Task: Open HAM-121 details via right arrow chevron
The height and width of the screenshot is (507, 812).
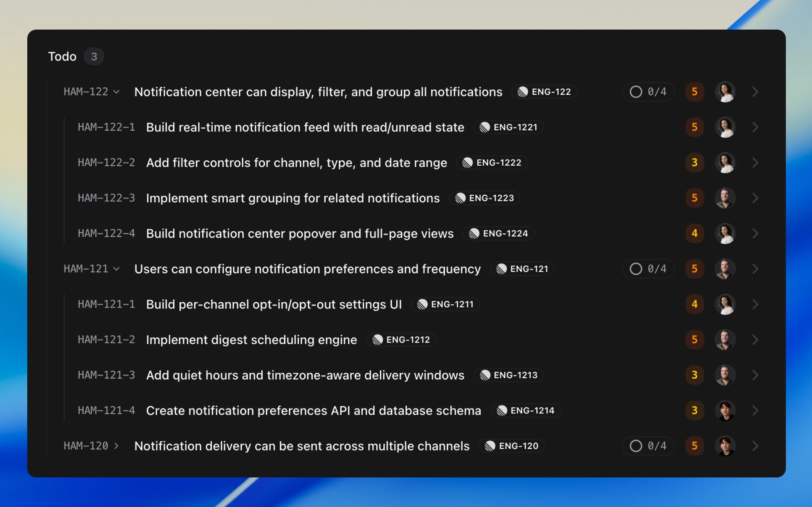Action: (755, 269)
